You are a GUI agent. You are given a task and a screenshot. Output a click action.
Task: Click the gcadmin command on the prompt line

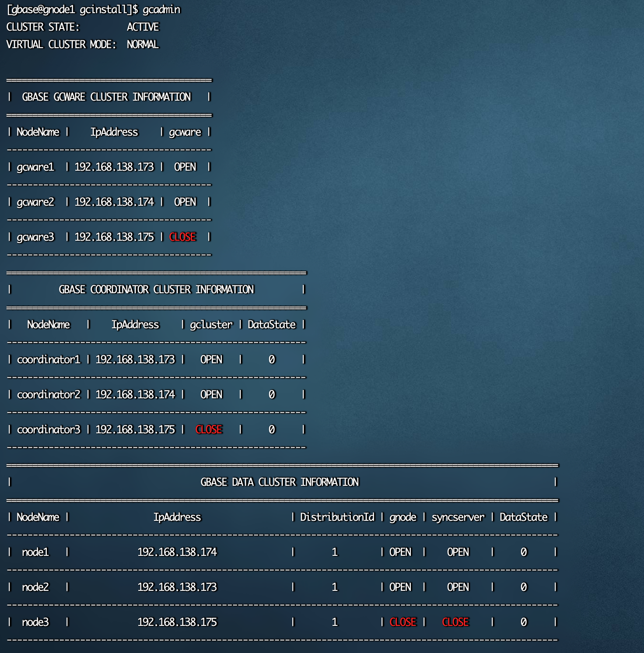(161, 10)
